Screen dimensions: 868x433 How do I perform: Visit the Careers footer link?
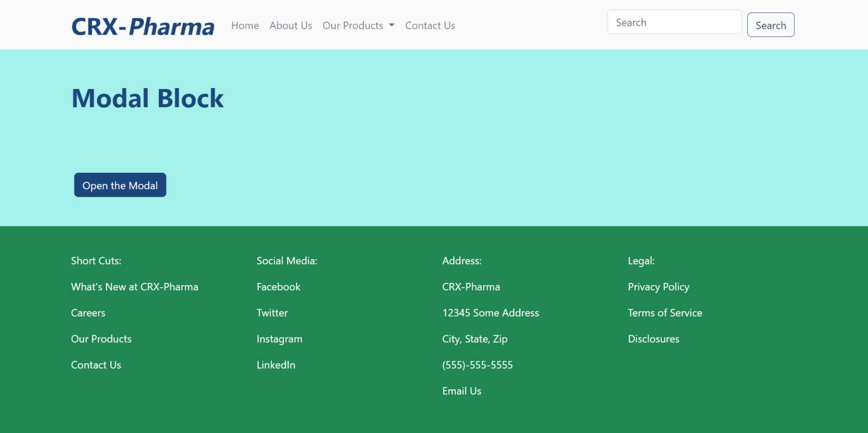tap(88, 313)
